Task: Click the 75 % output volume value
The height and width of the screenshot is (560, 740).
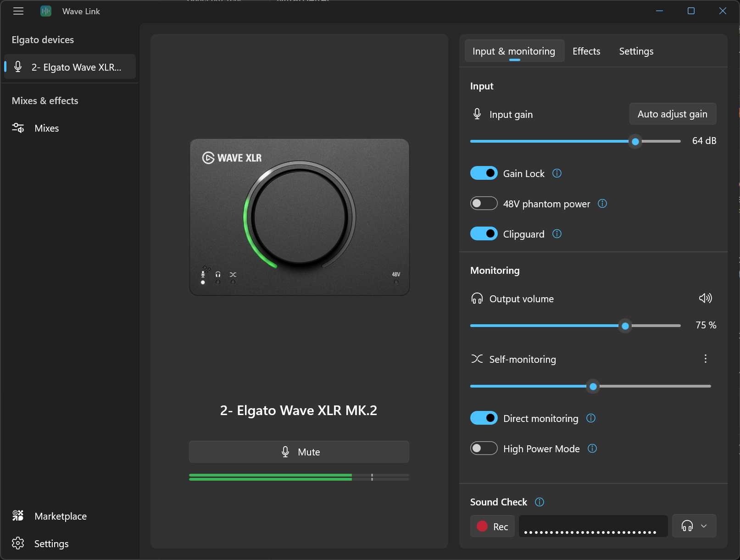Action: (706, 325)
